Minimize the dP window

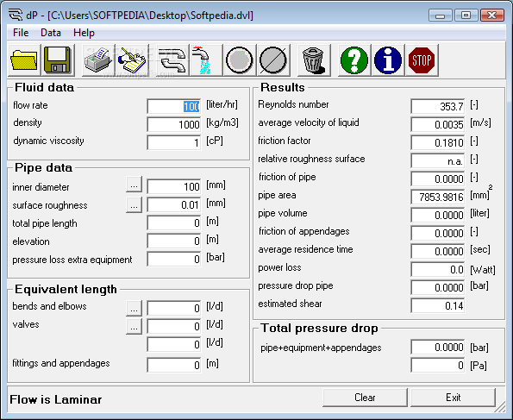(x=441, y=15)
